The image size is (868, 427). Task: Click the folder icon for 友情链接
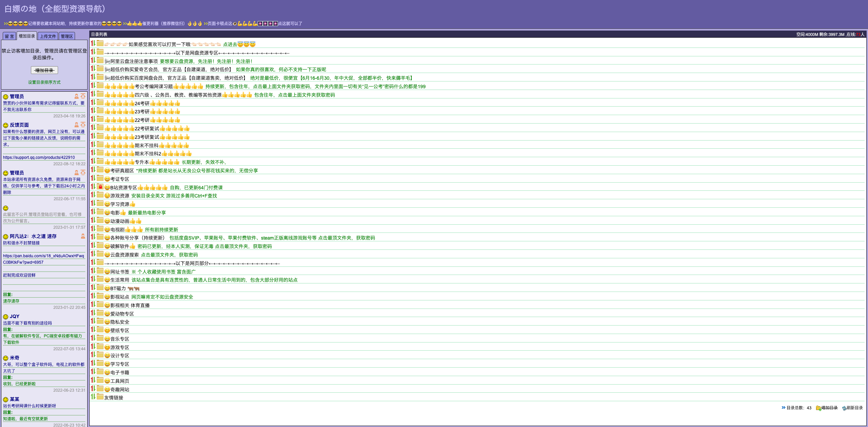(100, 397)
